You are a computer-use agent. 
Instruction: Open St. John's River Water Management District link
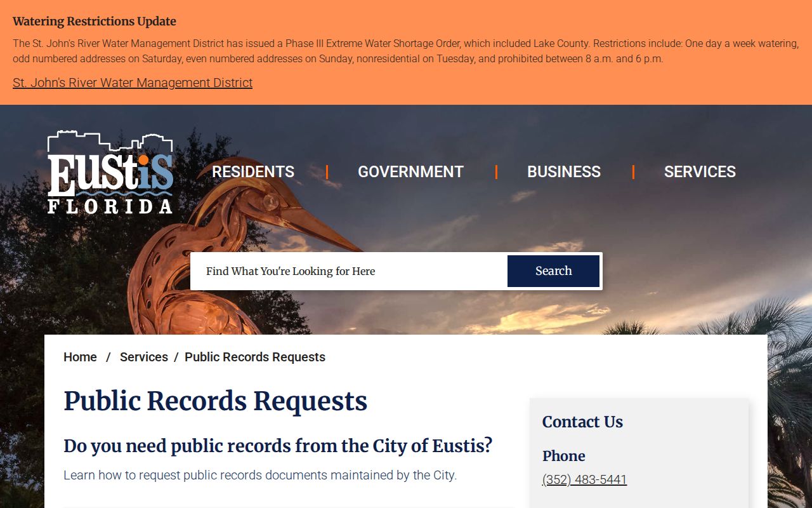tap(133, 83)
